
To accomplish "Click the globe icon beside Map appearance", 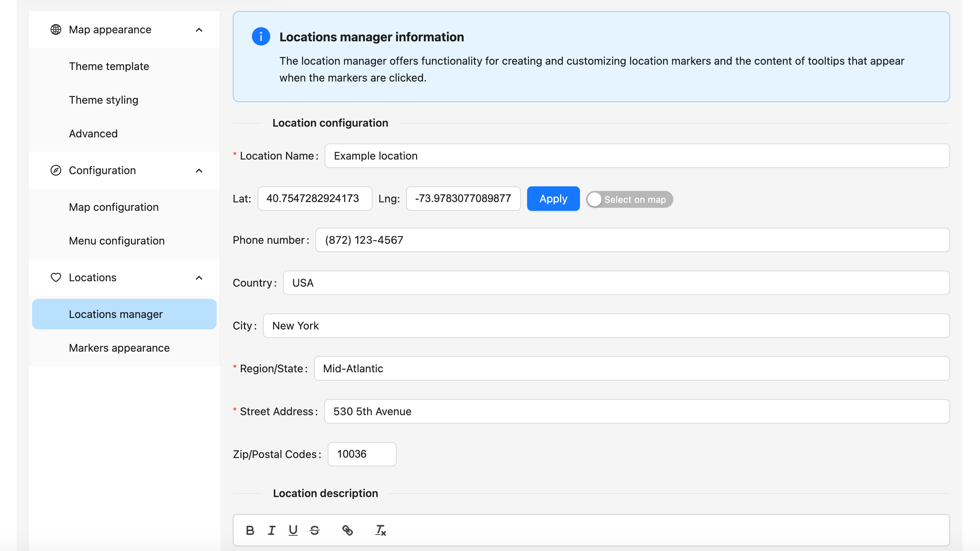I will [x=56, y=29].
